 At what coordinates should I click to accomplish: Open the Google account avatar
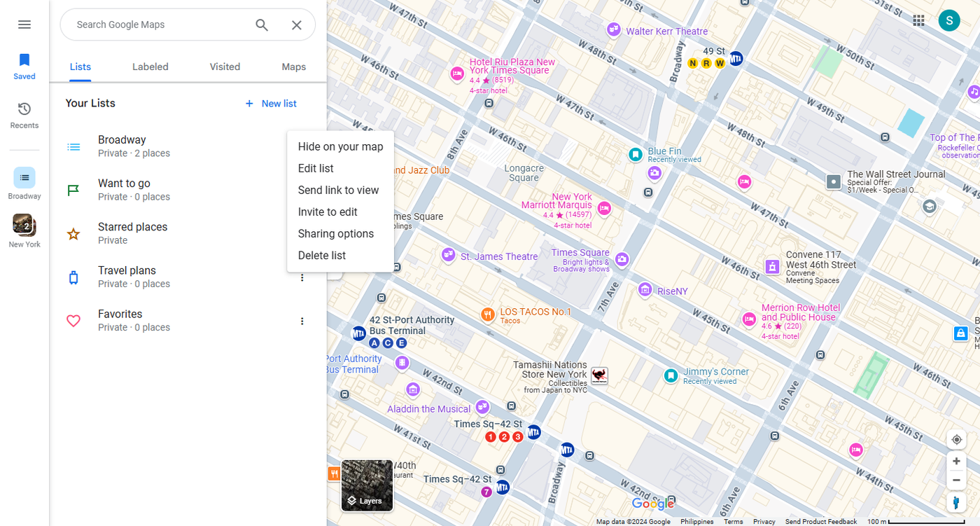(949, 20)
